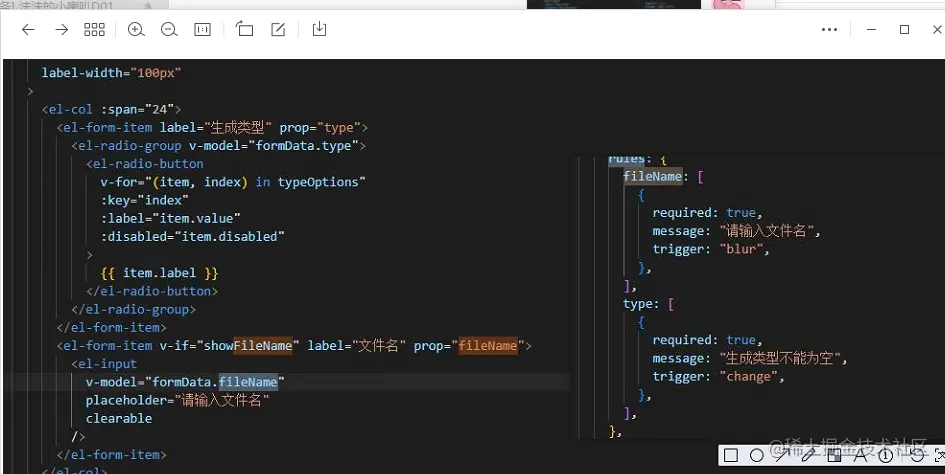
Task: Click the opening <el-radio-button tag
Action: (145, 164)
